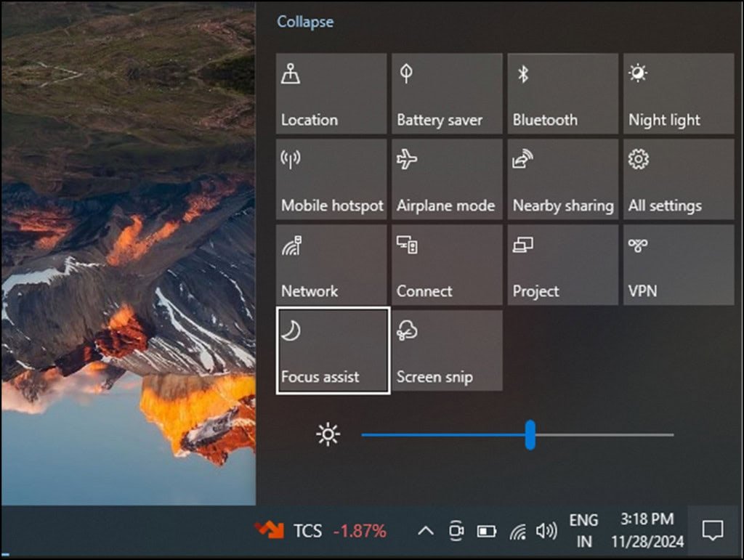Open the ENG IN language selector

tap(583, 531)
